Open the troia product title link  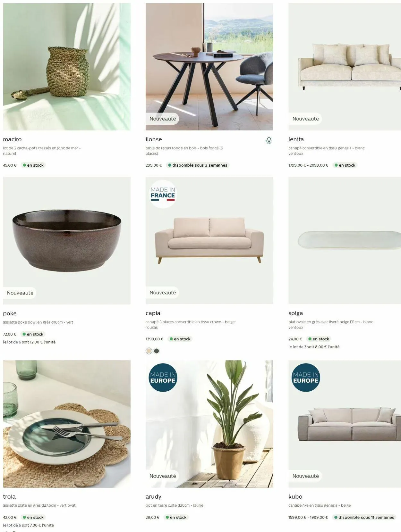9,496
